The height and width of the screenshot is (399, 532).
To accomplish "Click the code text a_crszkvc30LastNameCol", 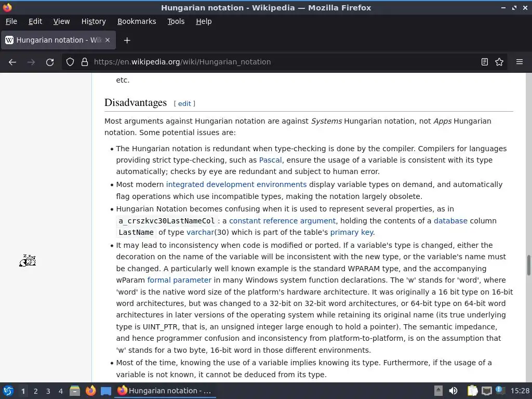I will coord(167,221).
